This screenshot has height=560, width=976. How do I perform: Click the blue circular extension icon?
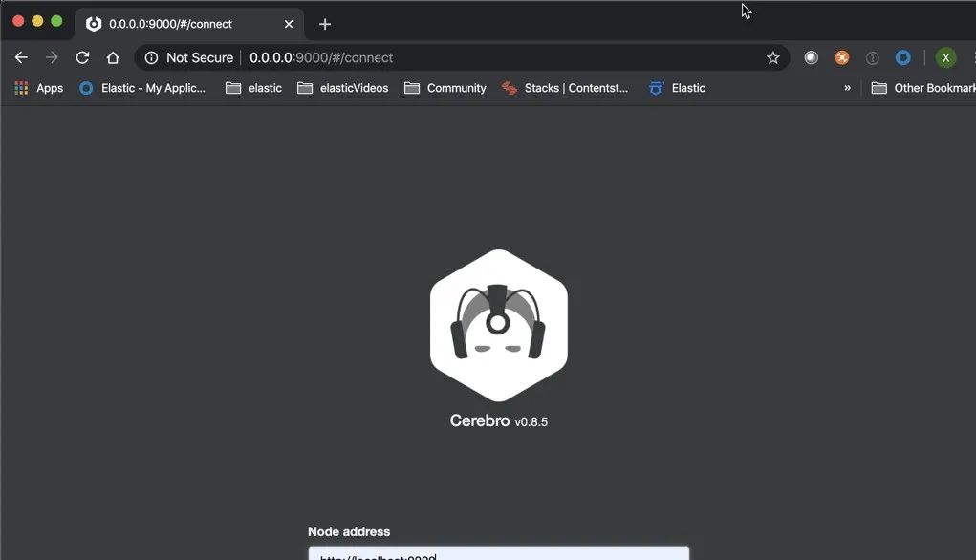pos(902,57)
